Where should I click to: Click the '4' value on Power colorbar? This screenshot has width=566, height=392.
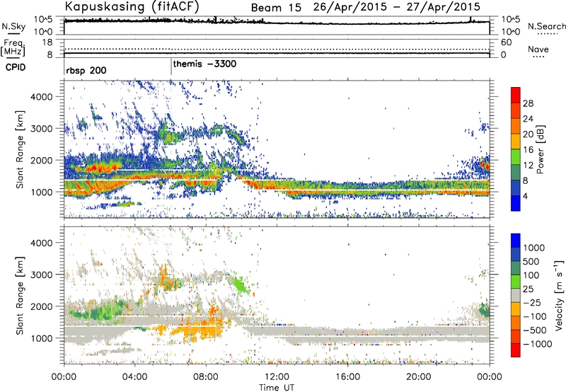(525, 196)
